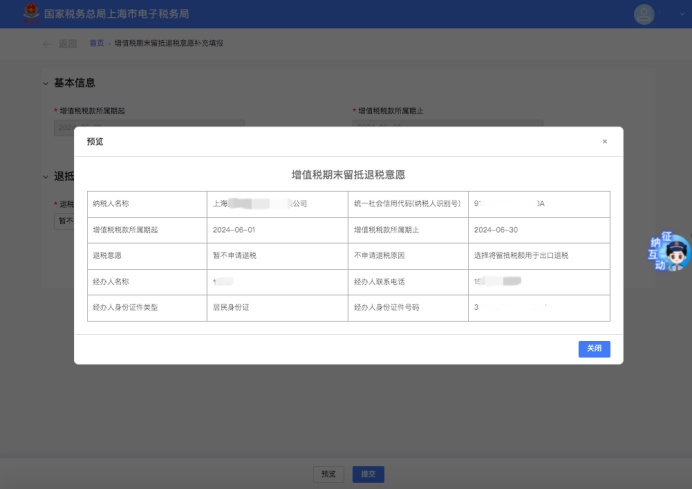Click the back arrow 返回
692x489 pixels.
tap(60, 44)
